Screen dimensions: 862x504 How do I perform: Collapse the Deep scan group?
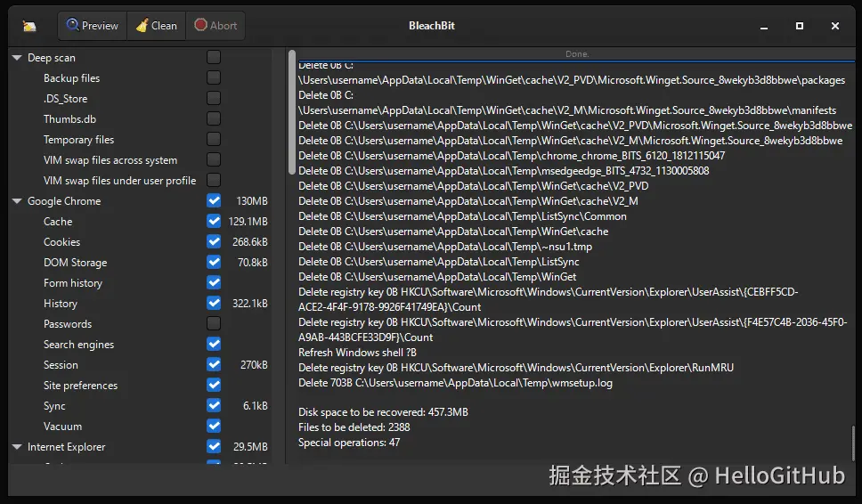[x=17, y=58]
